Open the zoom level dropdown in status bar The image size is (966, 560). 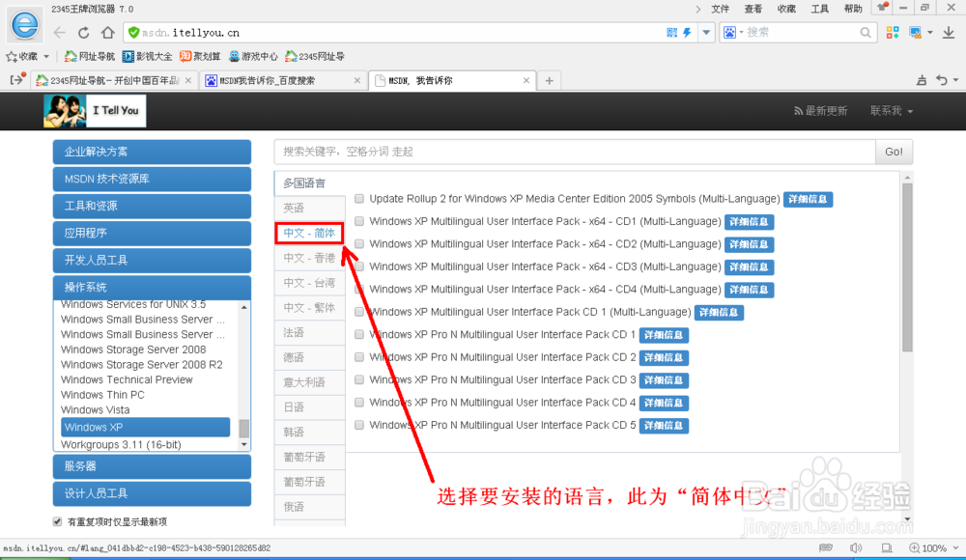955,546
